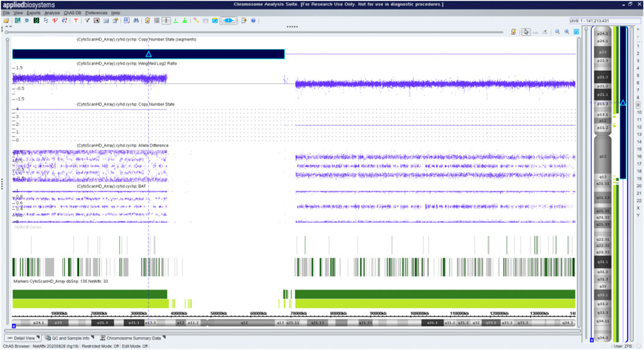Viewport: 644px width, 350px height.
Task: Select chromosome 17 in the chromosome list
Action: [638, 164]
